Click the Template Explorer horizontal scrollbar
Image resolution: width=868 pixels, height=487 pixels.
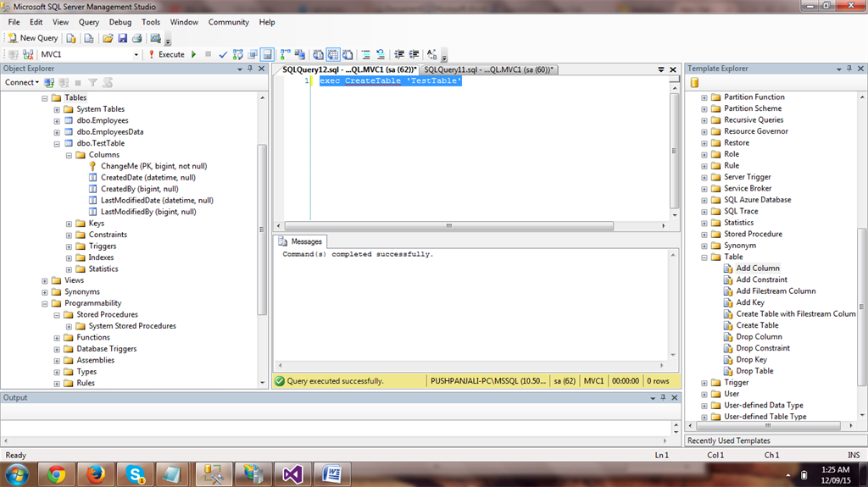click(768, 425)
